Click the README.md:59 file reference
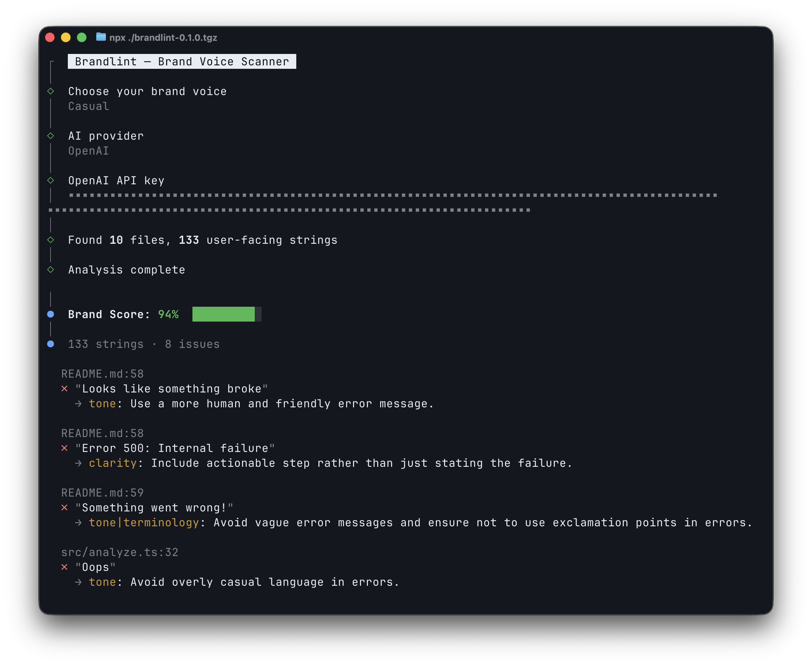The width and height of the screenshot is (812, 666). click(x=102, y=493)
